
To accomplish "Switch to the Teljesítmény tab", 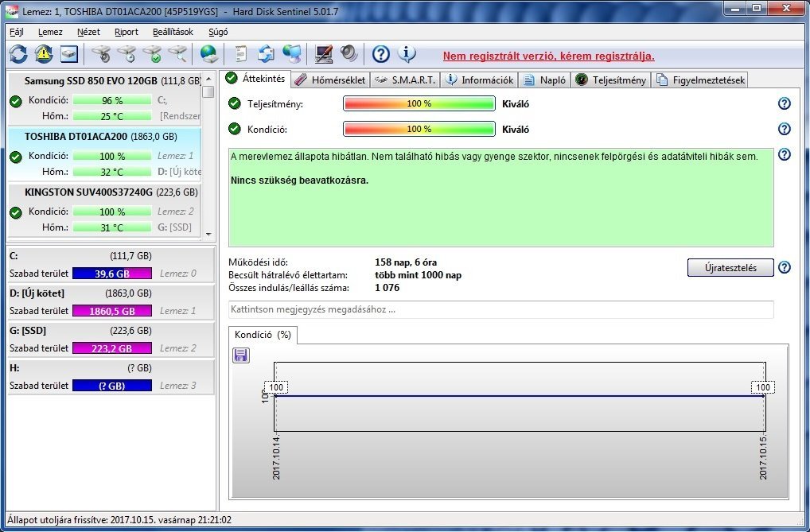I will point(610,80).
